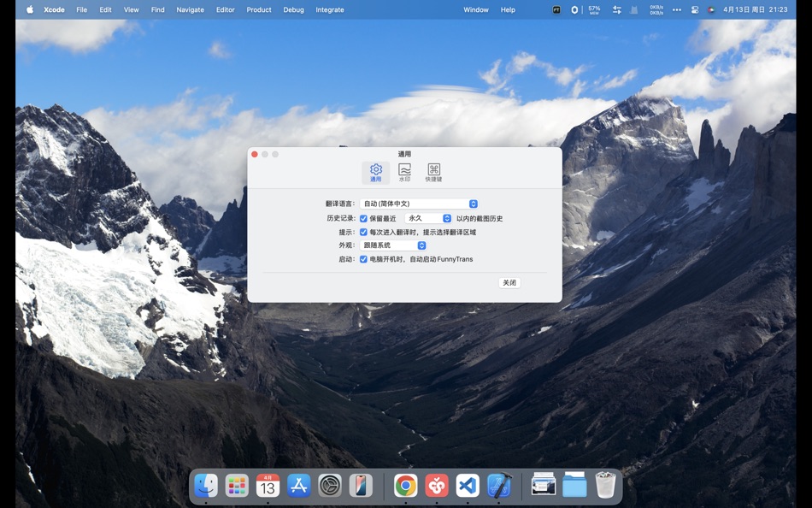812x508 pixels.
Task: Launch Visual Studio Code from the Dock
Action: click(x=468, y=485)
